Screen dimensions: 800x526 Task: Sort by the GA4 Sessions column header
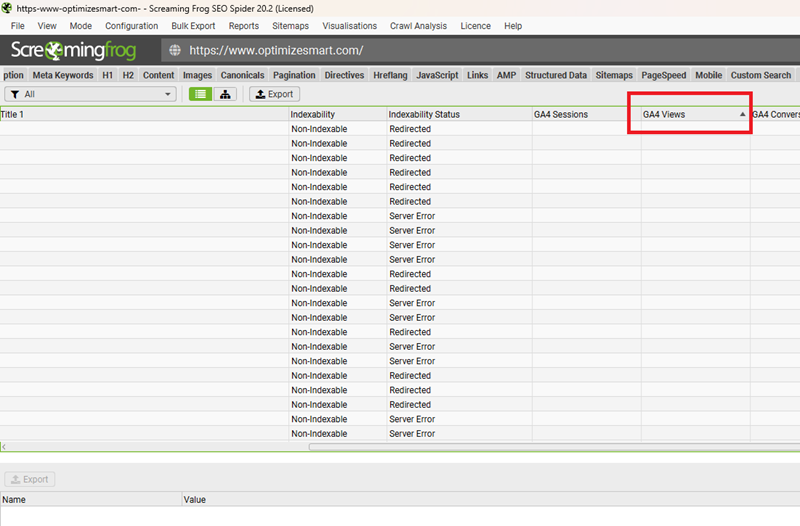587,114
